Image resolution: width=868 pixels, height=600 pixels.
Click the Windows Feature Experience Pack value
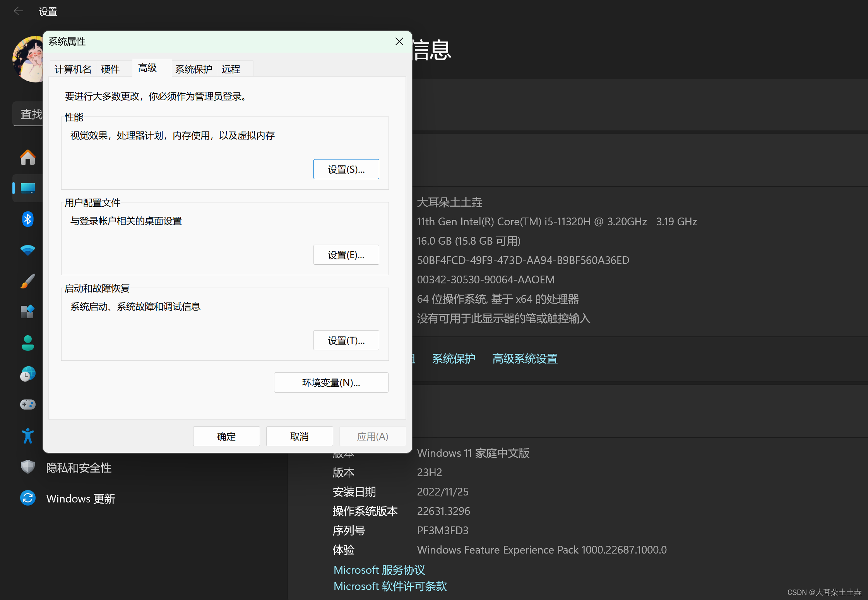point(542,550)
